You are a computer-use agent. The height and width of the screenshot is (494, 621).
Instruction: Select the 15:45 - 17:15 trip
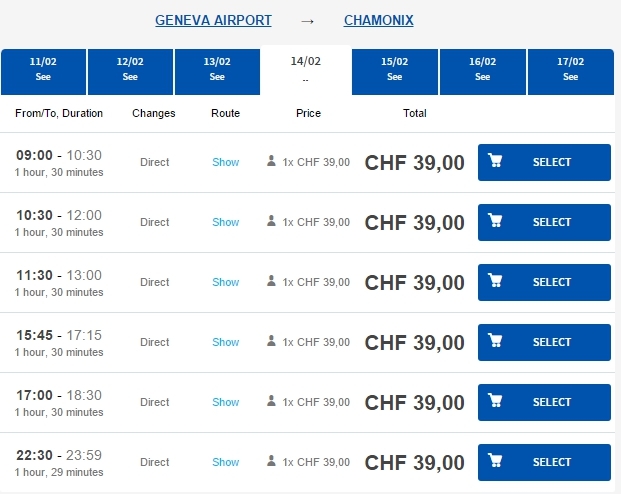(544, 342)
